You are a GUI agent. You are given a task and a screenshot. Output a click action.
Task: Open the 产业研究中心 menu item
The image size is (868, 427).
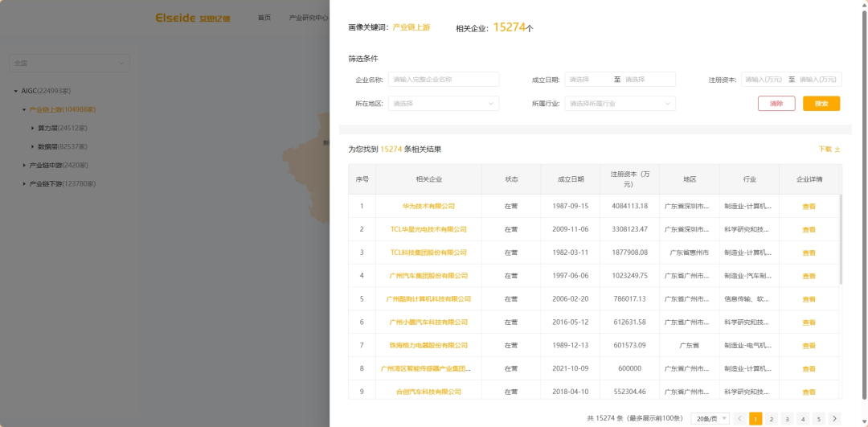point(309,18)
